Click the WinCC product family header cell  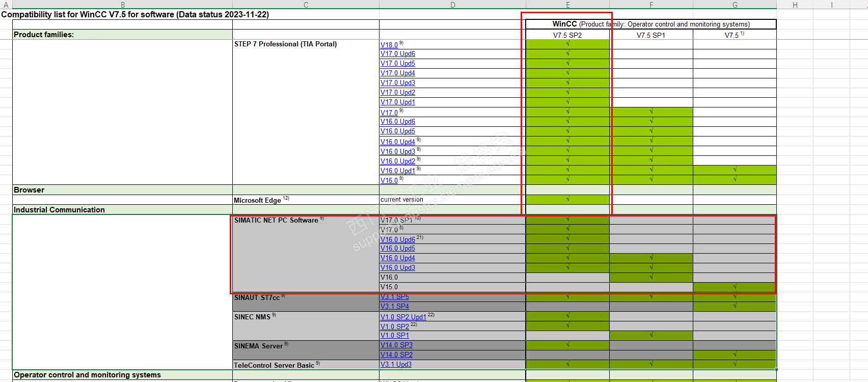[x=651, y=24]
